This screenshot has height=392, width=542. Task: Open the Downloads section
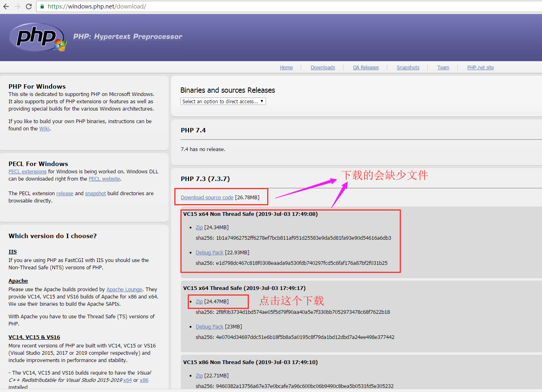(323, 67)
